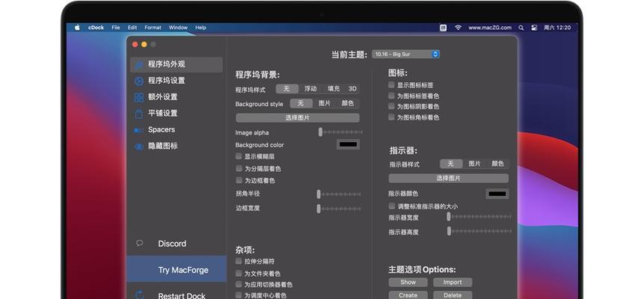Screen dimensions: 644x299
Task: Set 程序坞样式 to 浮动
Action: point(310,89)
